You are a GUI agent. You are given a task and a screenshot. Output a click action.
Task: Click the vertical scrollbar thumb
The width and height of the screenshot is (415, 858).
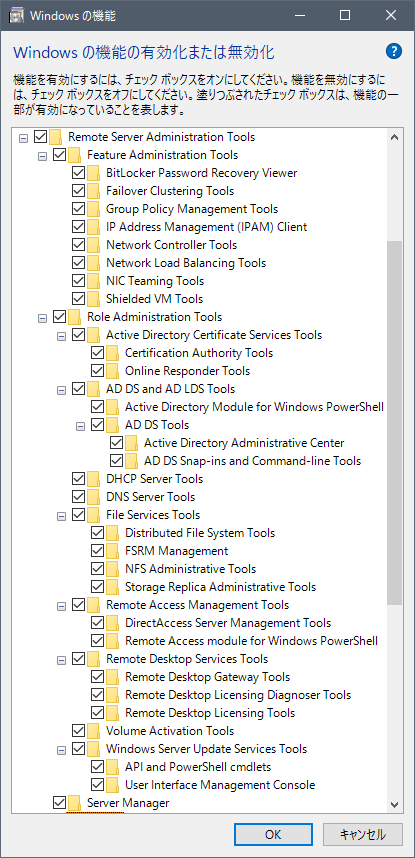tap(394, 422)
